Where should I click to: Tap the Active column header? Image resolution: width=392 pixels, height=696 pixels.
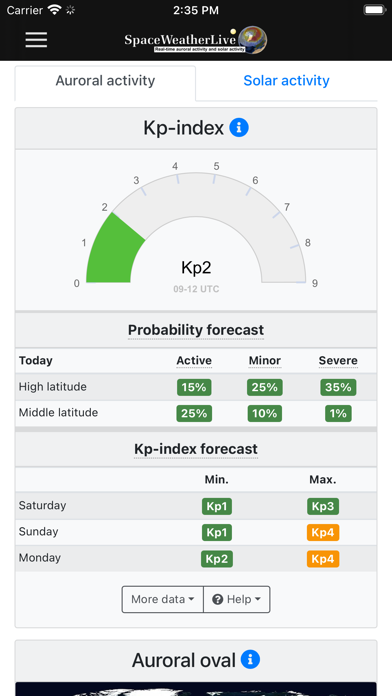tap(194, 360)
